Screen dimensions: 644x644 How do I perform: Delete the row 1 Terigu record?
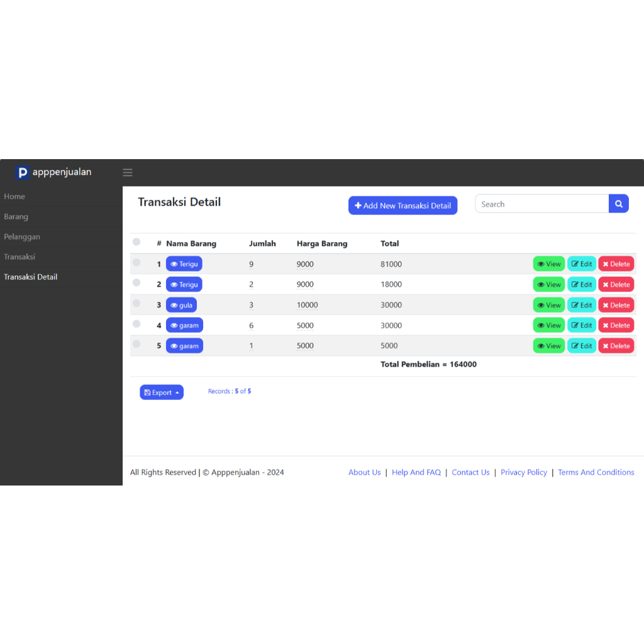616,264
